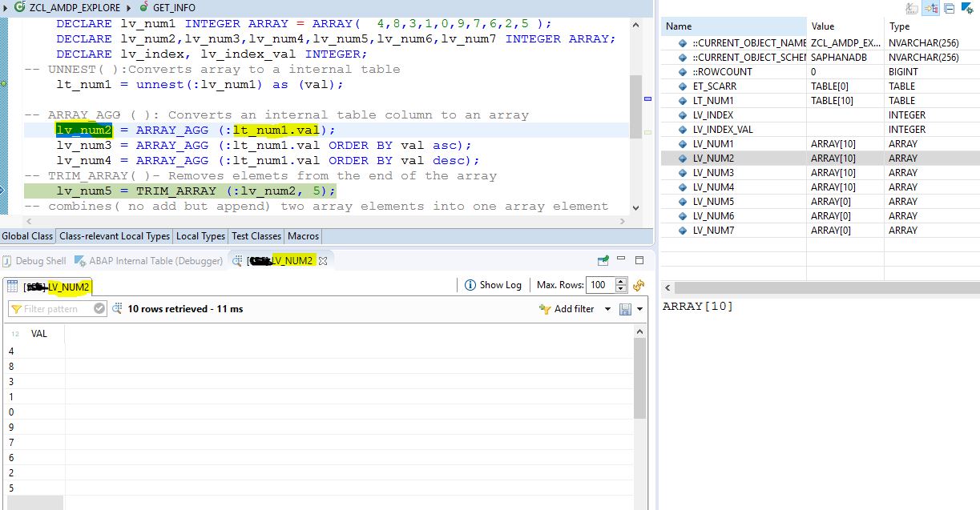Image resolution: width=980 pixels, height=510 pixels.
Task: Click the refresh query results icon
Action: 638,285
